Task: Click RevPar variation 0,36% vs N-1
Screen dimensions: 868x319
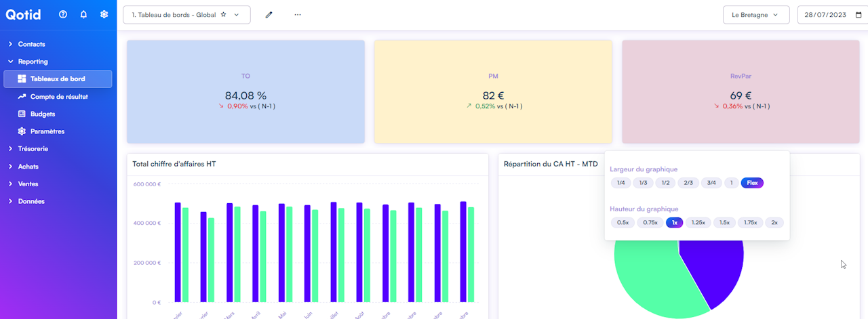Action: click(741, 106)
